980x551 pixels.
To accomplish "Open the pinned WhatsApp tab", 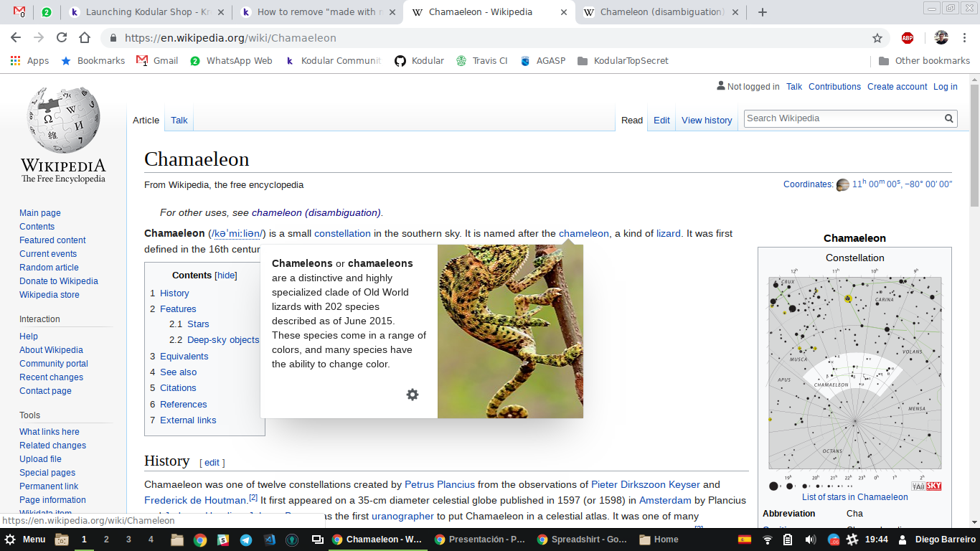I will click(47, 12).
